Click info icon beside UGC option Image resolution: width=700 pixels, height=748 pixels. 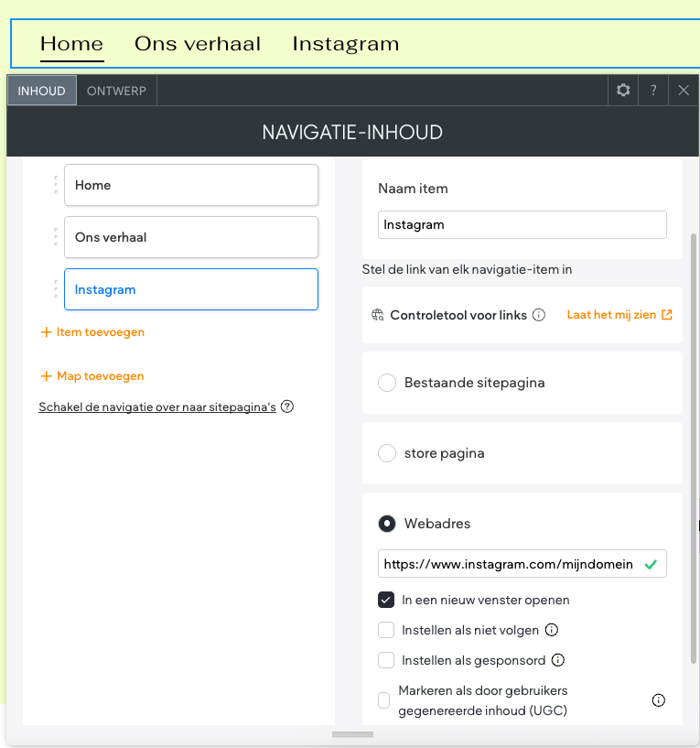coord(658,700)
